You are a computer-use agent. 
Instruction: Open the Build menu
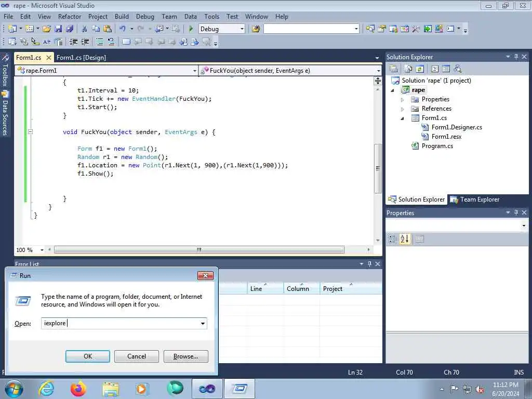122,16
